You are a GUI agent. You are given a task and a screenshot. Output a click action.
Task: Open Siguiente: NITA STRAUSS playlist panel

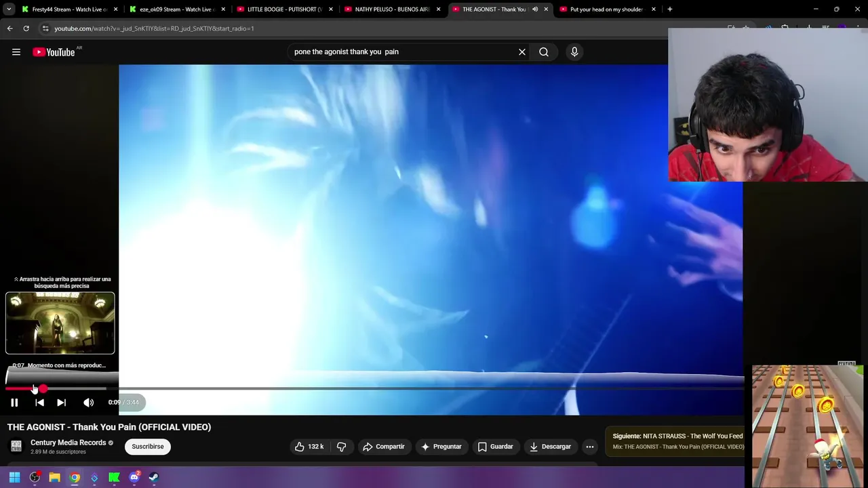[x=675, y=441]
